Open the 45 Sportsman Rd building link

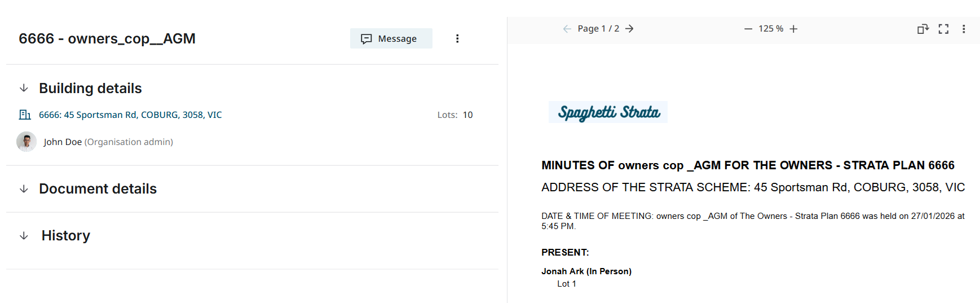pos(130,115)
